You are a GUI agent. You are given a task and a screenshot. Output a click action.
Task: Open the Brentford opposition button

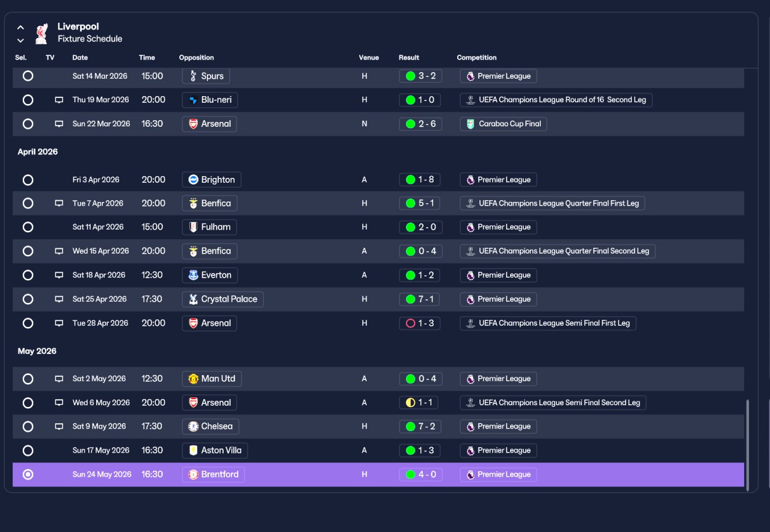click(x=213, y=474)
